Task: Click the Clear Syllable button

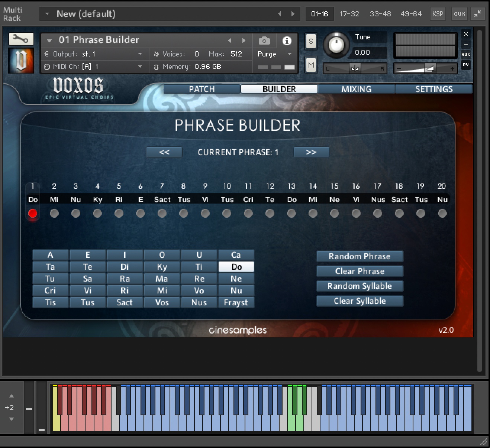Action: pos(359,301)
